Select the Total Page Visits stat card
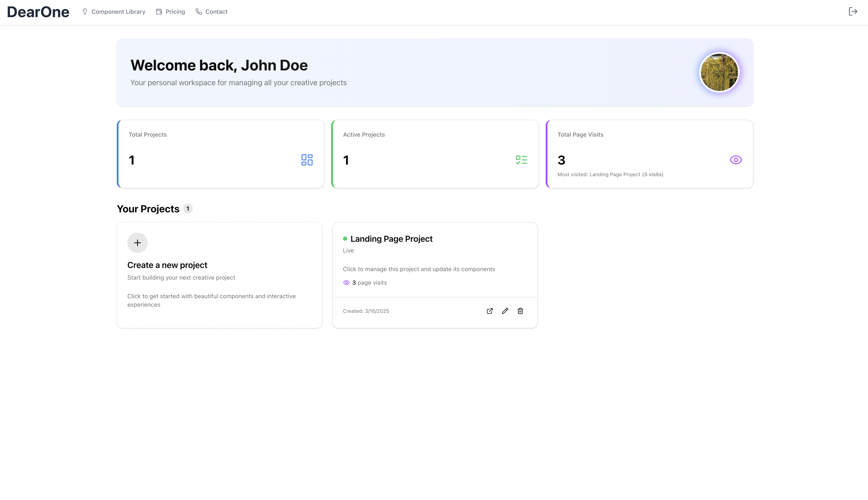 coord(649,154)
